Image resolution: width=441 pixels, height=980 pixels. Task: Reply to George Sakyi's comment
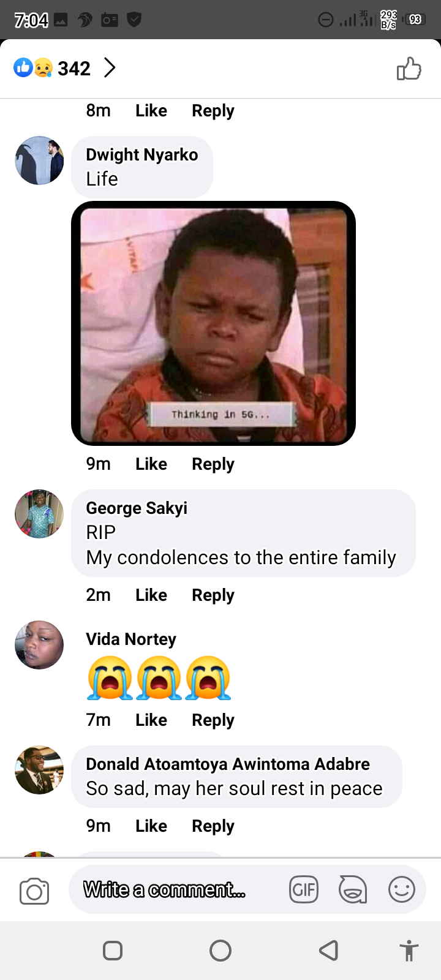[213, 595]
